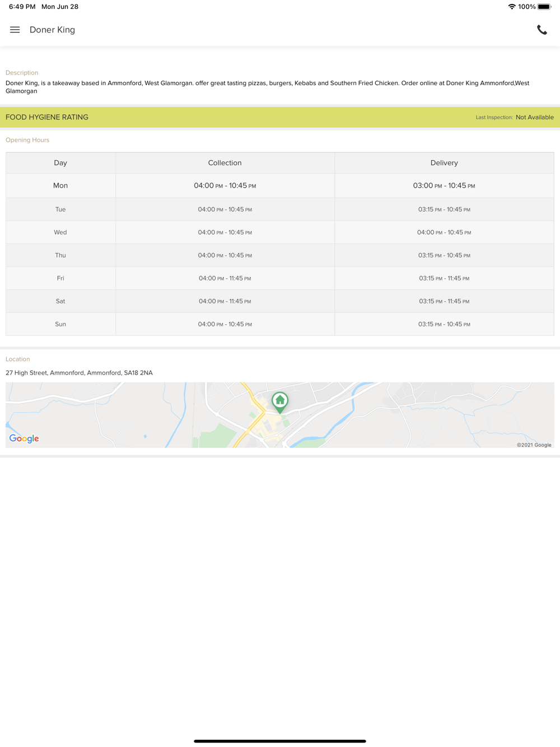Tap Thursday collection hours cell
Image resolution: width=560 pixels, height=747 pixels.
(225, 255)
